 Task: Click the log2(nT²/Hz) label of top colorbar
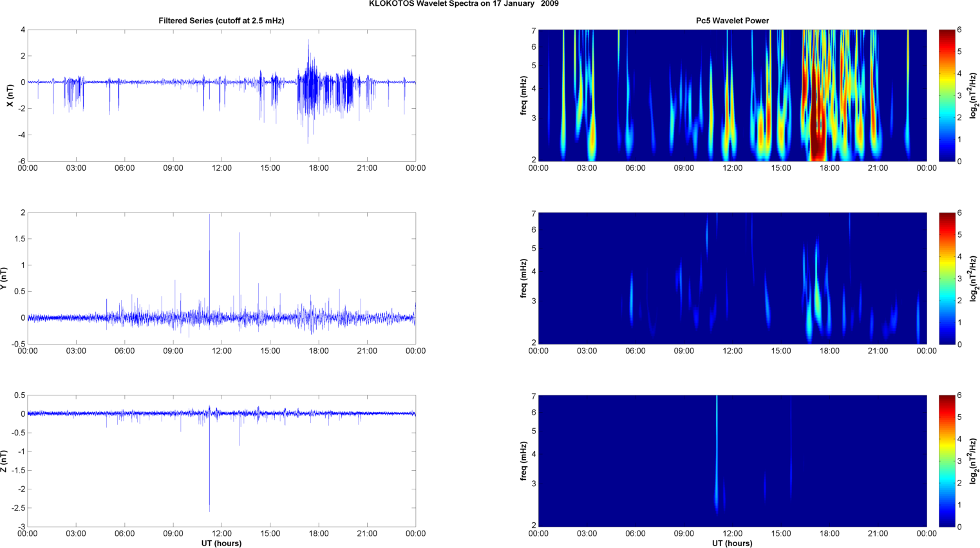pos(975,95)
